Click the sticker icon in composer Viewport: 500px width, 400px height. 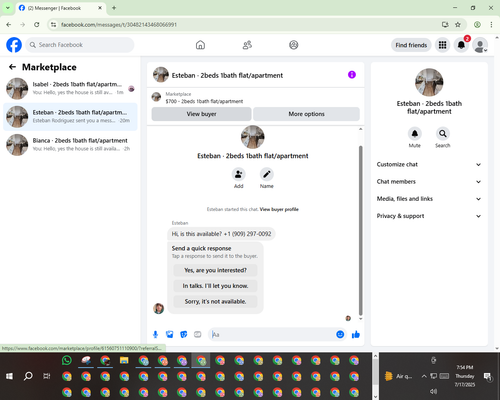(184, 334)
